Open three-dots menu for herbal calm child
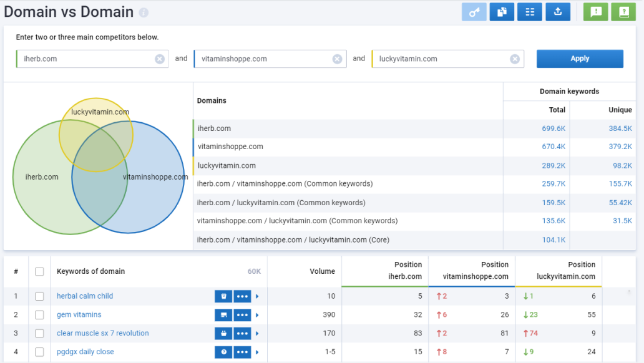644x363 pixels. pyautogui.click(x=242, y=296)
